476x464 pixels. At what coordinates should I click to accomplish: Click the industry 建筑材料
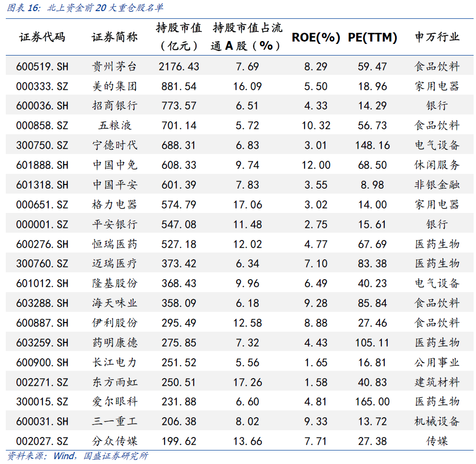pyautogui.click(x=437, y=382)
